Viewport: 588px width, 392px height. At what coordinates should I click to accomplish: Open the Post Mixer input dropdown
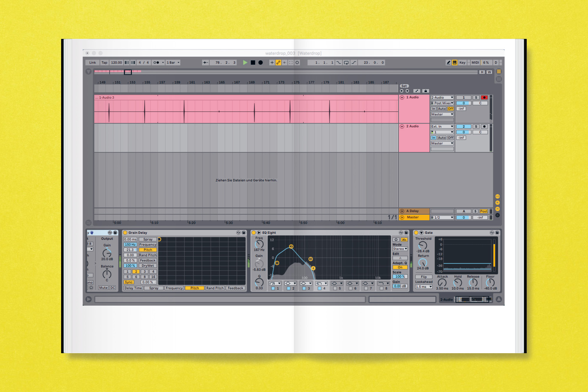pyautogui.click(x=442, y=103)
